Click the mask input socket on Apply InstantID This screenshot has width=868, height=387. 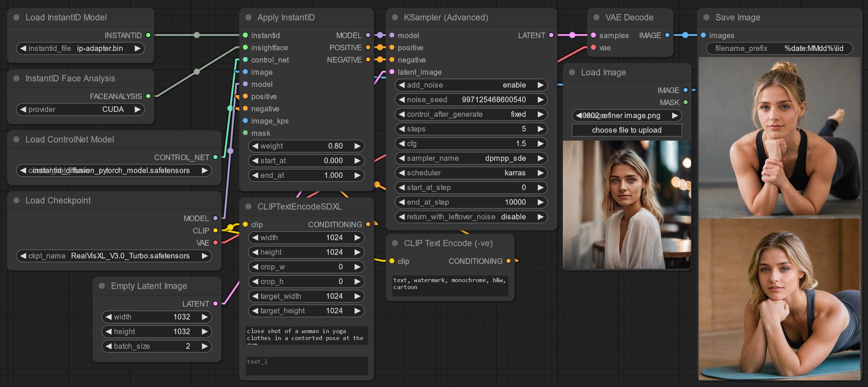[246, 133]
